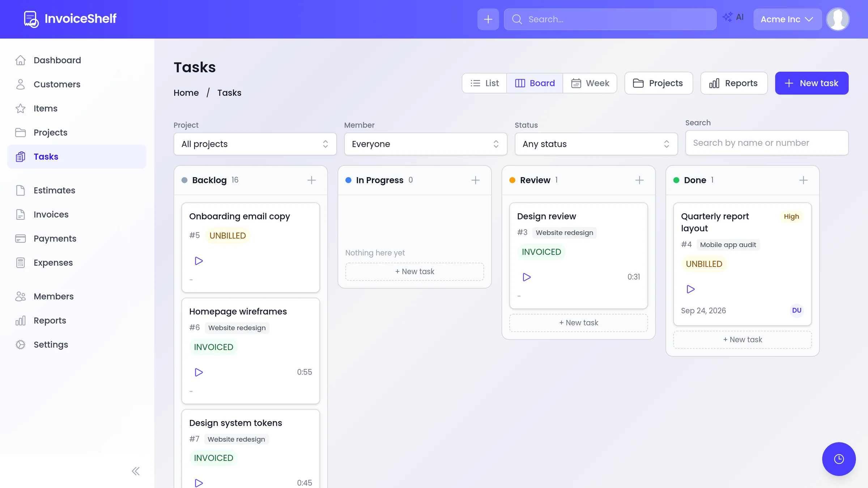
Task: Add a task to Review column plus icon
Action: pyautogui.click(x=639, y=180)
